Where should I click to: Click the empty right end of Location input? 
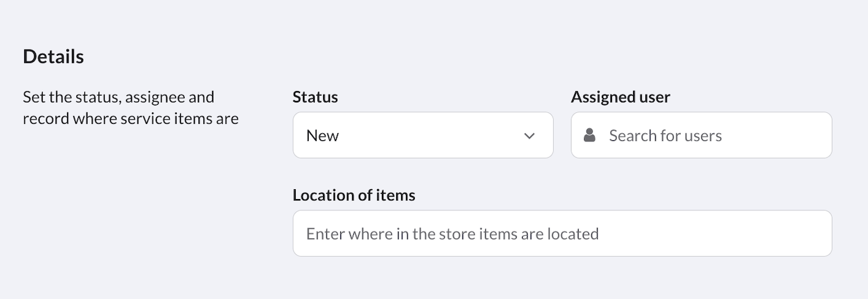coord(775,233)
